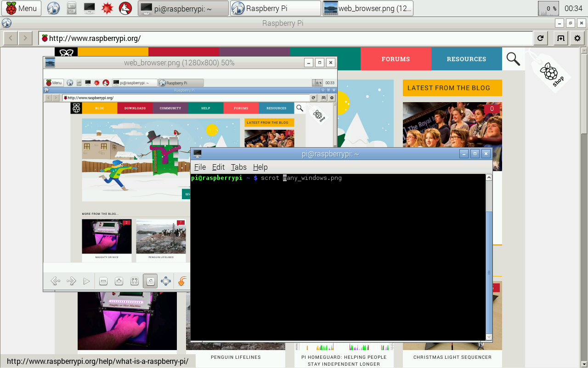Screen dimensions: 588x368
Task: Open the Help menu in terminal
Action: click(x=260, y=167)
